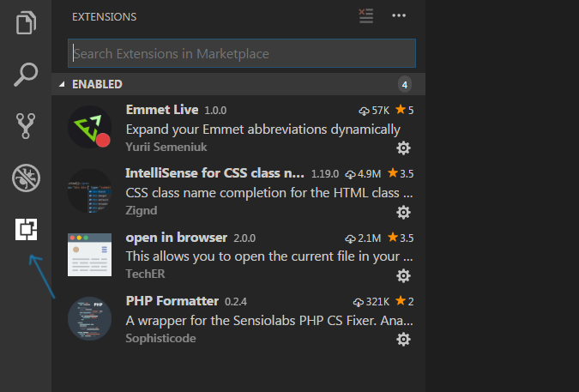Open the Debug view icon

pyautogui.click(x=26, y=178)
